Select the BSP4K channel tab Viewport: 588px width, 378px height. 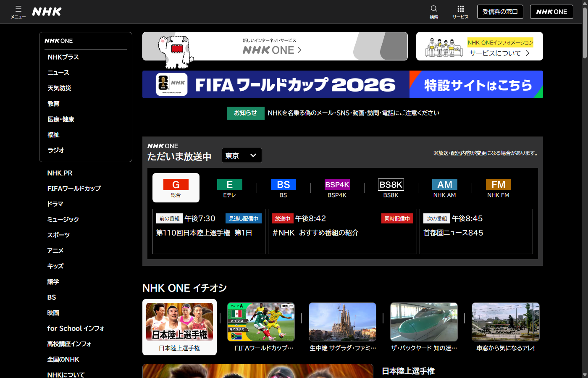(x=337, y=188)
